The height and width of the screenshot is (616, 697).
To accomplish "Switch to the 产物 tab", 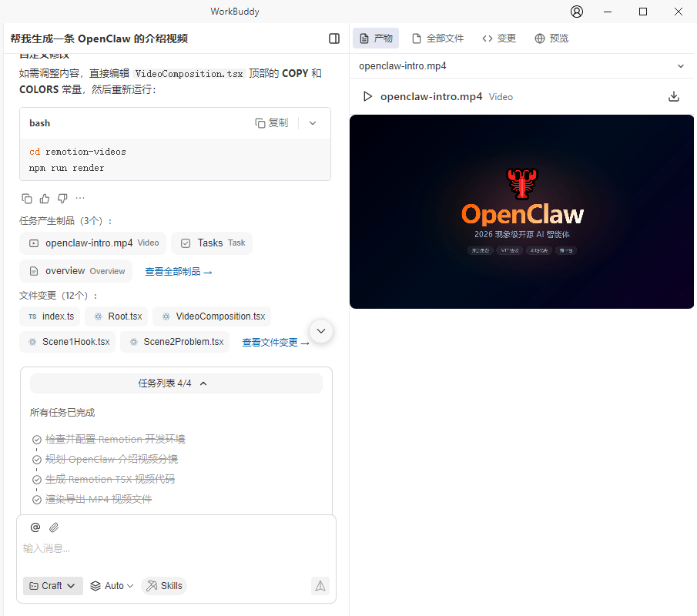I will (x=376, y=38).
